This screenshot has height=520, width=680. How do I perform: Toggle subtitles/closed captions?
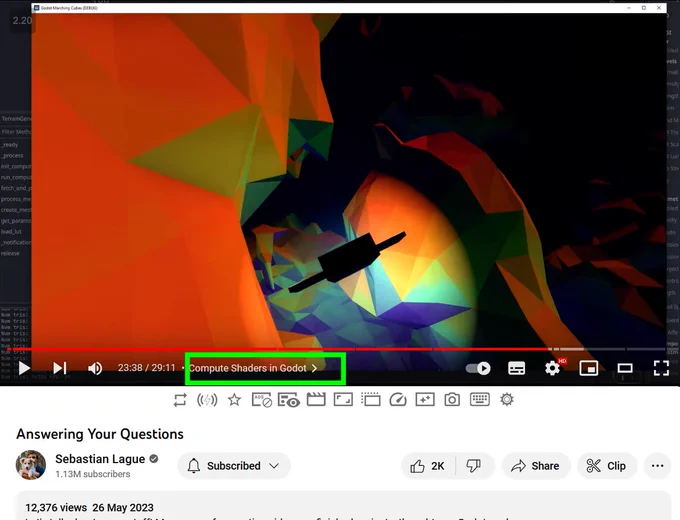[x=517, y=368]
